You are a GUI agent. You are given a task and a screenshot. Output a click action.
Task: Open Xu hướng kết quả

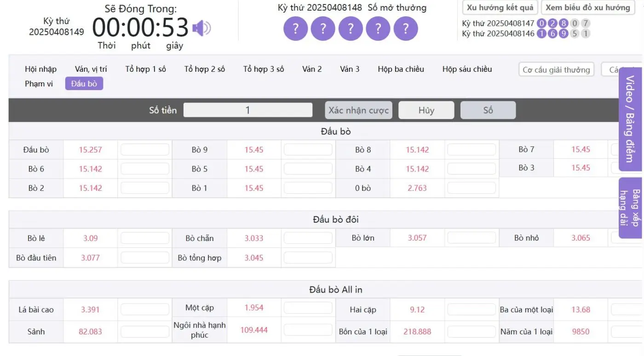(x=500, y=8)
